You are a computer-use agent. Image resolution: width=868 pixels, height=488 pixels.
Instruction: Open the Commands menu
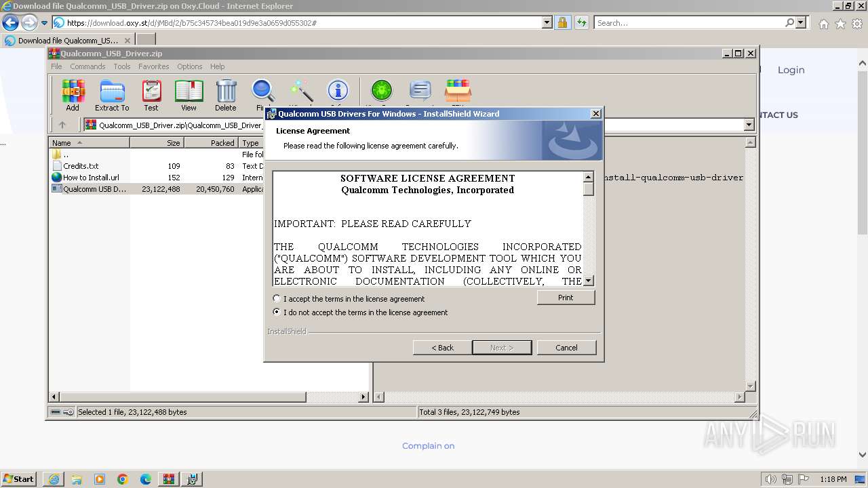click(x=87, y=66)
